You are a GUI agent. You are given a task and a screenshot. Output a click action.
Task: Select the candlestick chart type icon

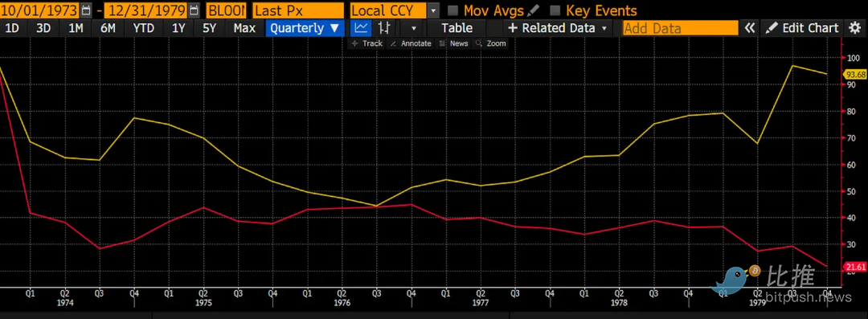[385, 27]
